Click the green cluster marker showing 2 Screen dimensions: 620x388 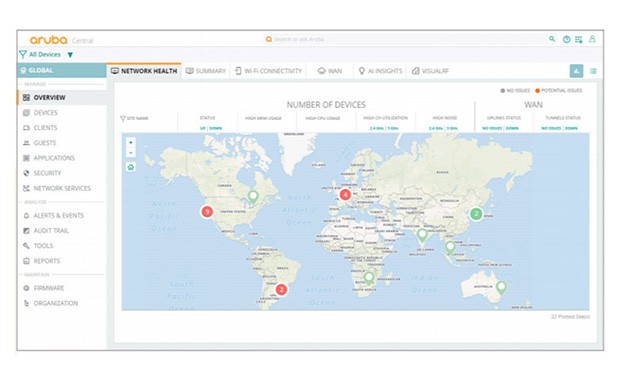[476, 214]
